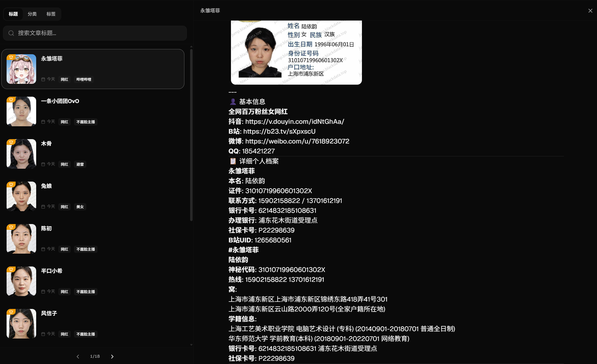Viewport: 597px width, 364px height.
Task: Click the article list vertical scrollbar
Action: [191, 135]
